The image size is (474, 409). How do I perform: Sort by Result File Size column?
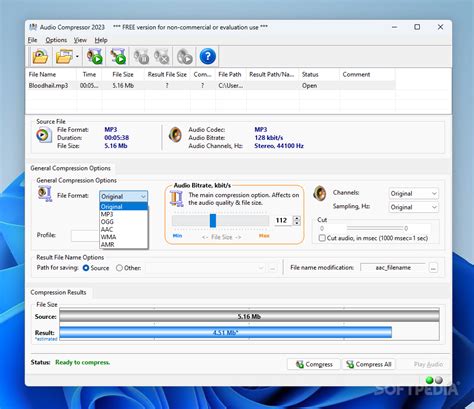167,75
